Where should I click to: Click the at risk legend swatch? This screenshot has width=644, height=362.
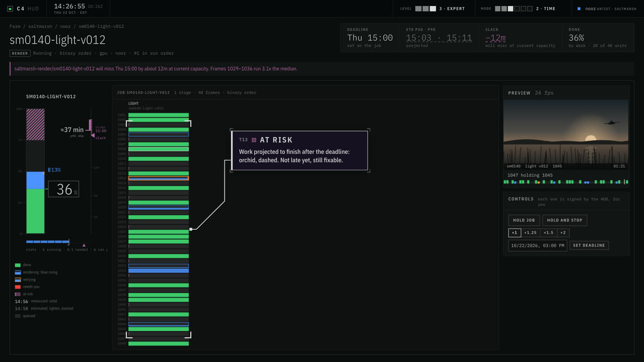coord(17,294)
